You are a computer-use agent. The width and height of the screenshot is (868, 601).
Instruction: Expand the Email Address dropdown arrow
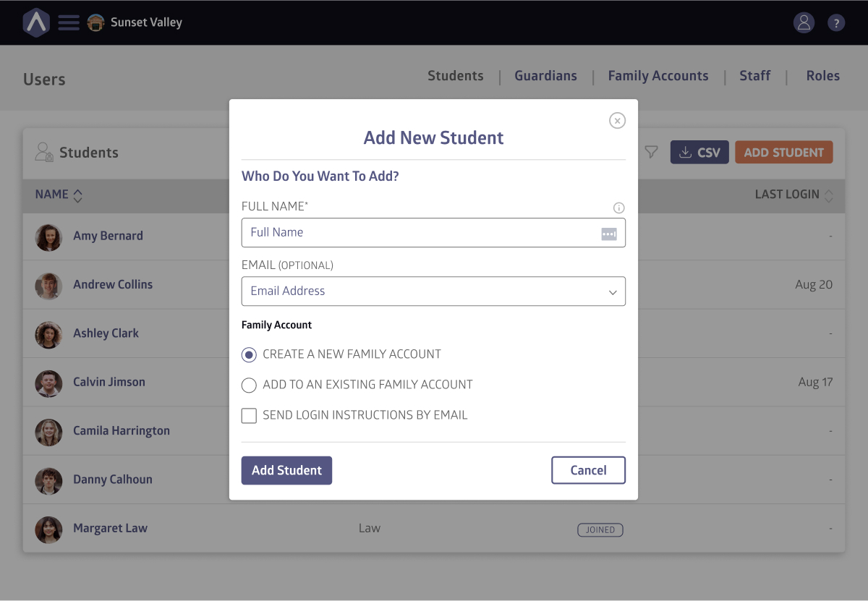[x=613, y=292]
